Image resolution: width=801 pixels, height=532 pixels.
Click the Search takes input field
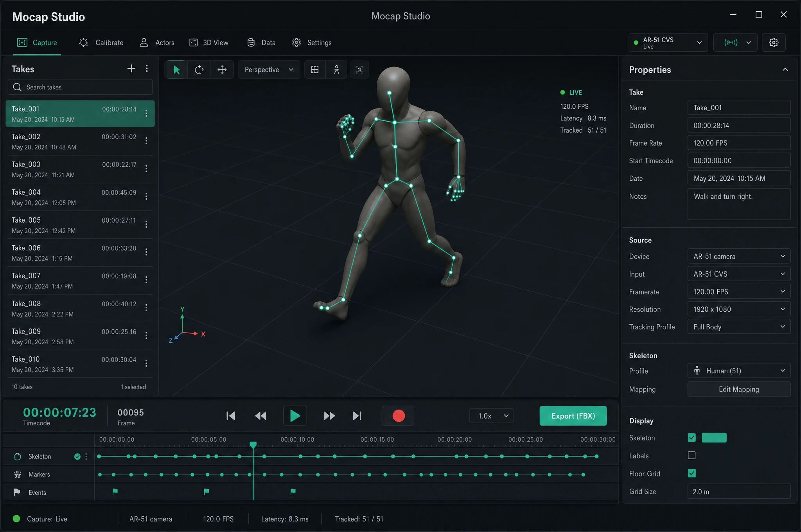click(x=80, y=87)
